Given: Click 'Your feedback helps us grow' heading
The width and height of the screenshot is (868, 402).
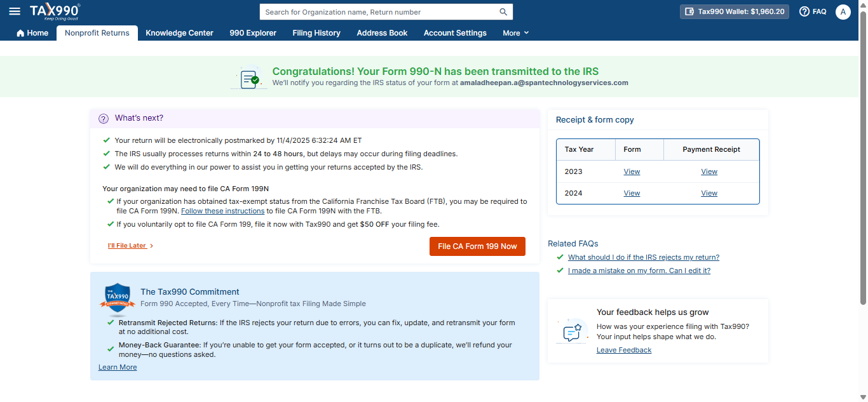Looking at the screenshot, I should pos(653,312).
